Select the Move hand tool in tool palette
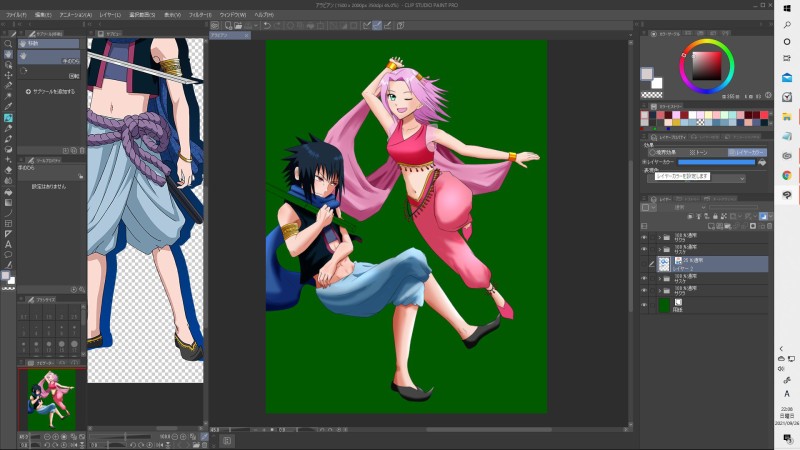800x450 pixels. [8, 55]
